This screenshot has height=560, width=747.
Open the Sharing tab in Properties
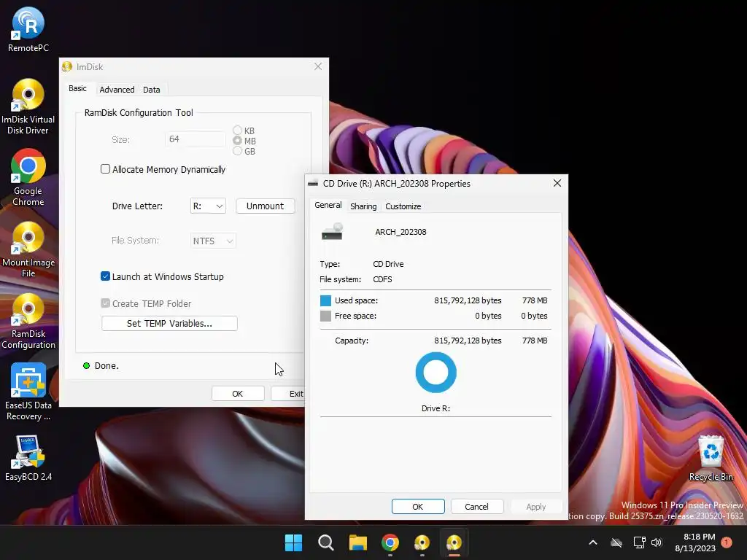pos(363,206)
